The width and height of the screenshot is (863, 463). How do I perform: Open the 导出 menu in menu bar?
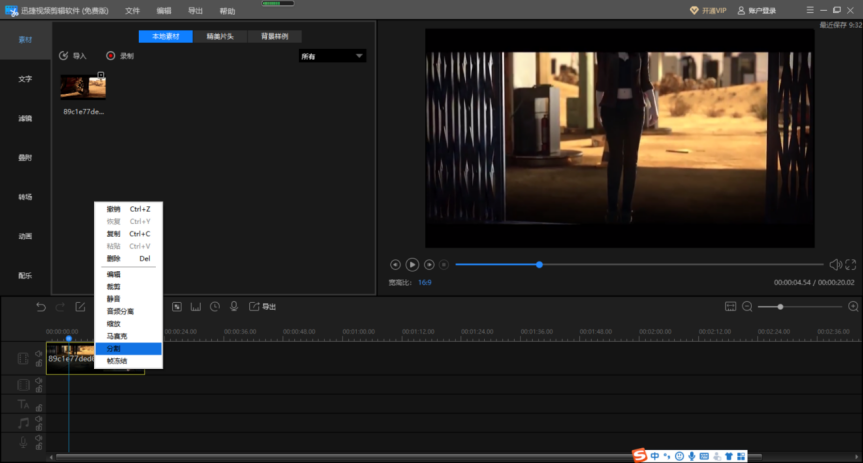(195, 11)
